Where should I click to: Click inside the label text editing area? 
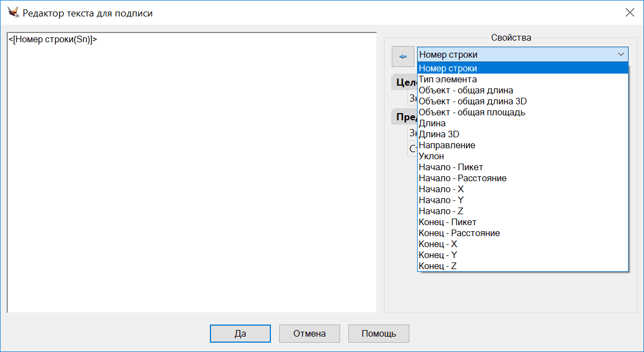191,176
